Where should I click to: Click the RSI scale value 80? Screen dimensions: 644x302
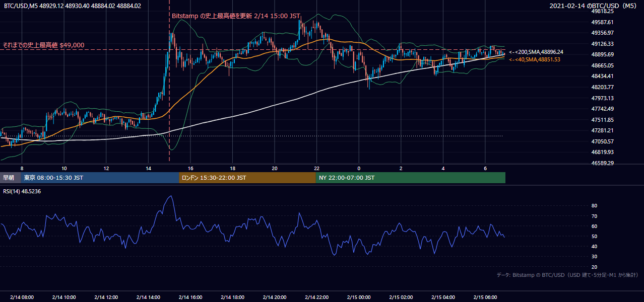pos(594,206)
